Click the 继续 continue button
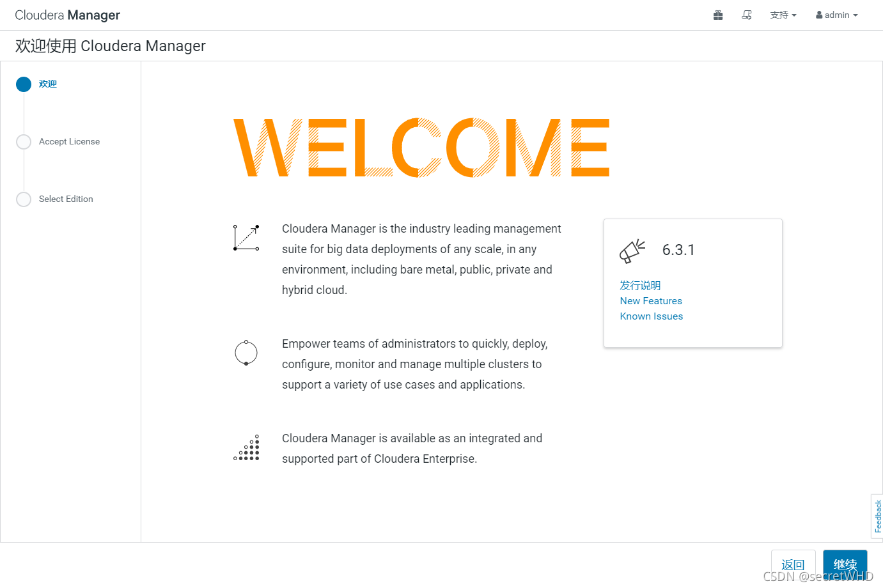The width and height of the screenshot is (883, 588). 845,565
